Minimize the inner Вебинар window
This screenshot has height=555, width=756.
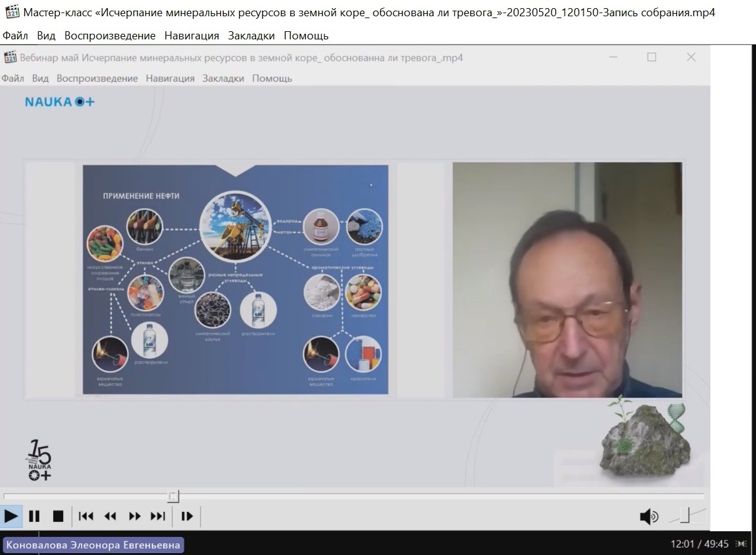pos(613,57)
